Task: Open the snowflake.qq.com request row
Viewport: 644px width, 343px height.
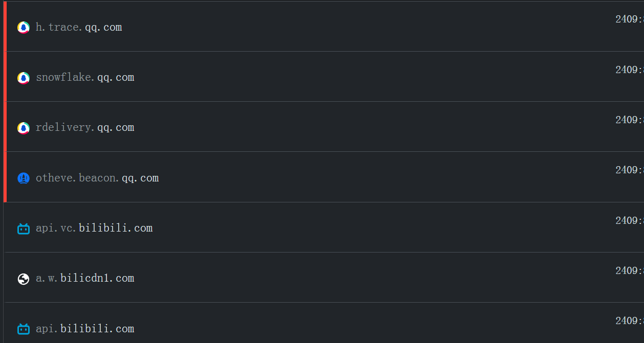Action: [85, 78]
